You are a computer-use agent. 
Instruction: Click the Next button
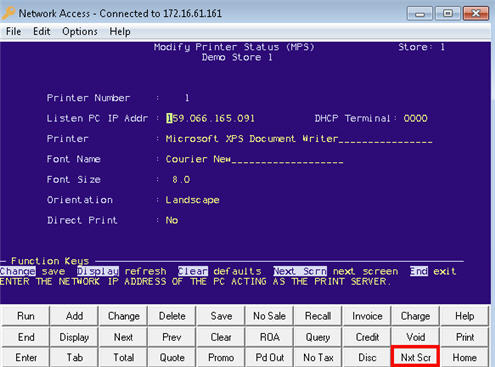[x=123, y=337]
